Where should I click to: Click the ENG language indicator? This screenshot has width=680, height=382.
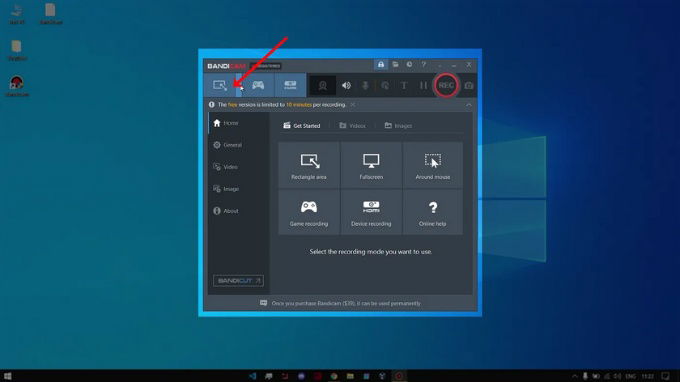pyautogui.click(x=631, y=376)
